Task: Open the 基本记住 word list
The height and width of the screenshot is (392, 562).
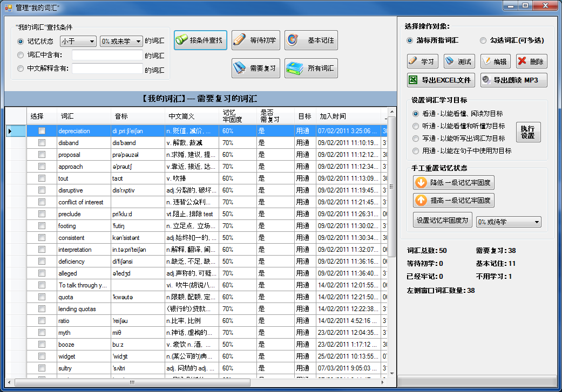Action: pos(311,40)
